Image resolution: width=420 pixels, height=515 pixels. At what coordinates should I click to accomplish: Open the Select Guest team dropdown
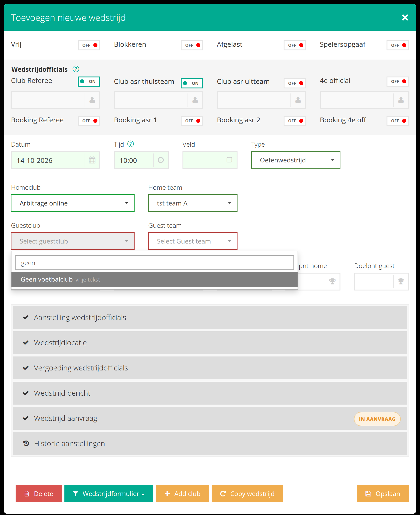point(193,241)
